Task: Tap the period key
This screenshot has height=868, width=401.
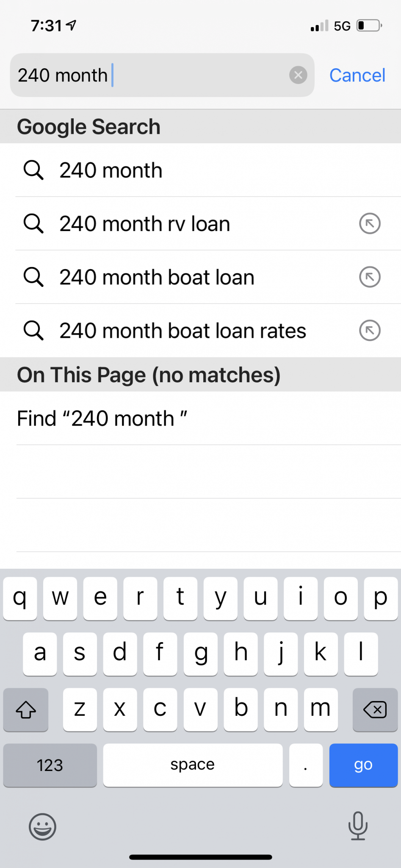Action: click(x=306, y=765)
